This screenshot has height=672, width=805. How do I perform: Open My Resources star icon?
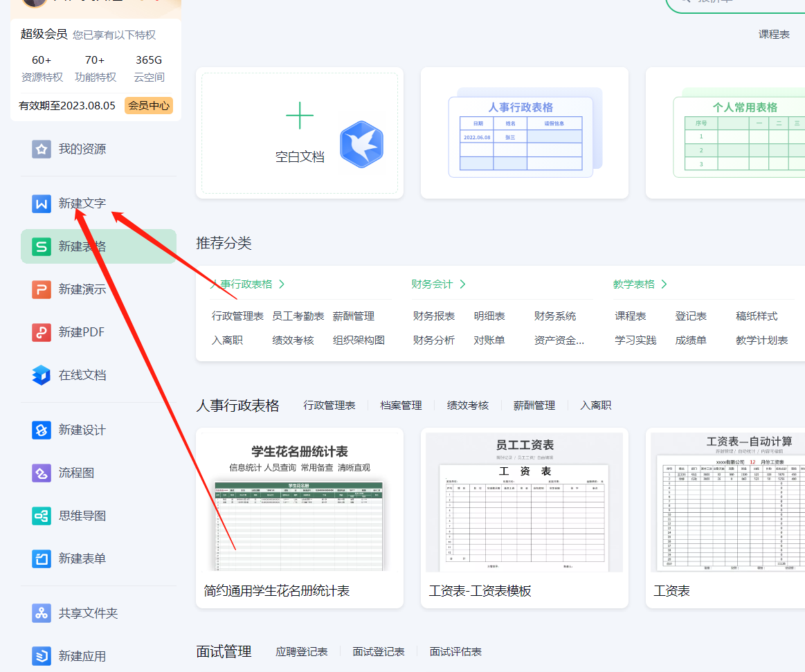(x=42, y=149)
